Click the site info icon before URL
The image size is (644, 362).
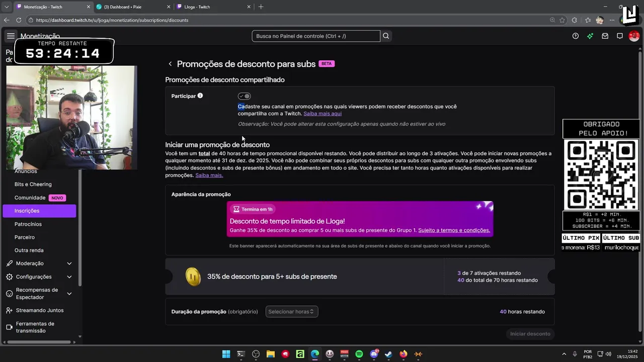click(31, 20)
